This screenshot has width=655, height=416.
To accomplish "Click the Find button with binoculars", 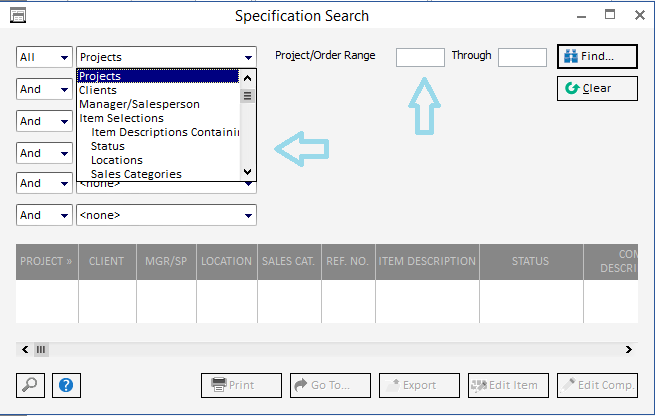I will 597,56.
